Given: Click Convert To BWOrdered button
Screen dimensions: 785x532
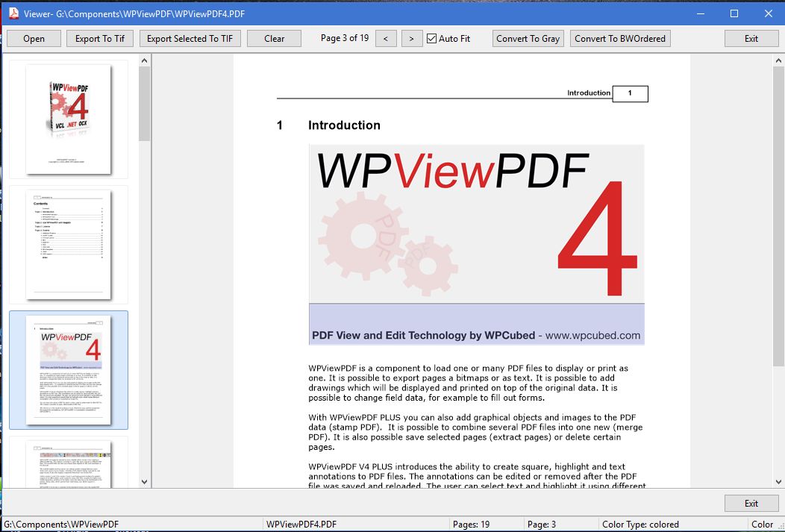Looking at the screenshot, I should [x=620, y=39].
